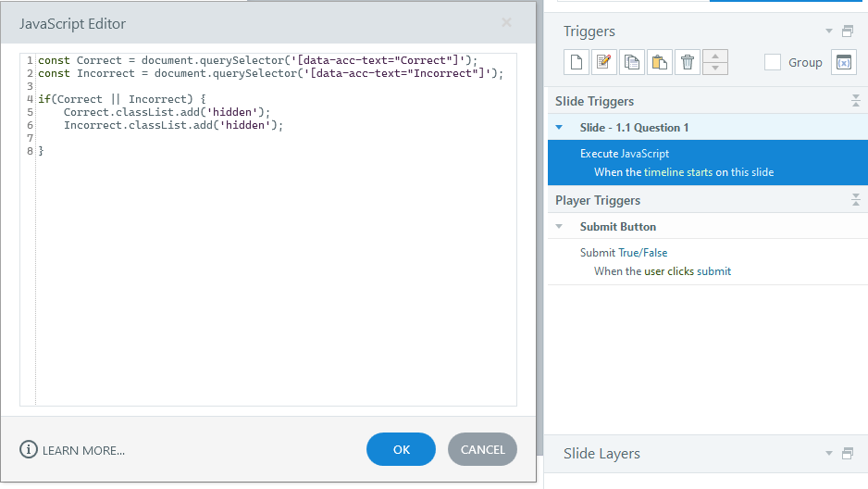
Task: Paste the copied trigger
Action: tap(659, 62)
